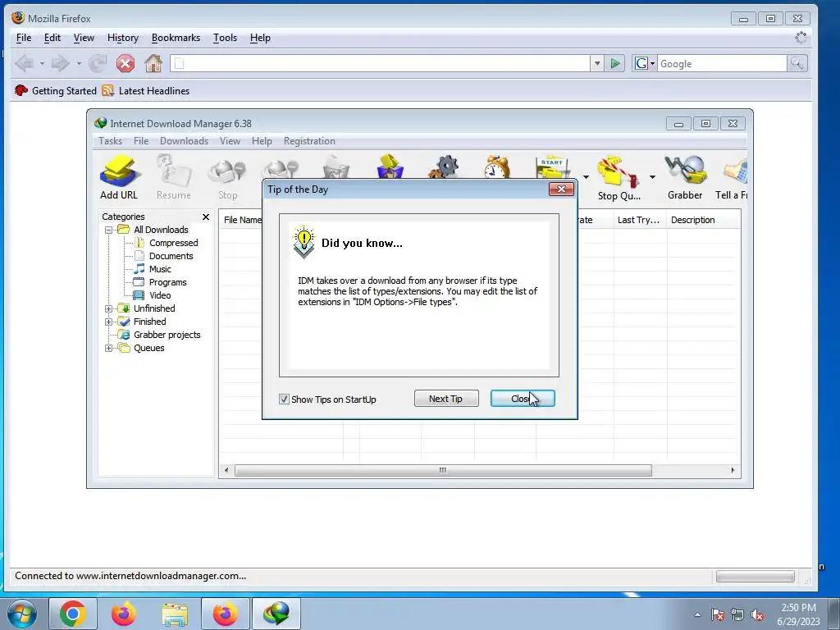Open the Firefox Tools menu
The width and height of the screenshot is (840, 630).
pos(225,38)
